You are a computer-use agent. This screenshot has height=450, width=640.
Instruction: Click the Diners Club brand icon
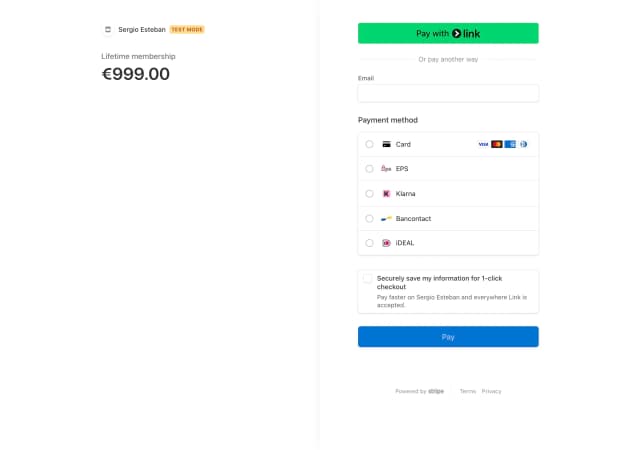click(x=523, y=144)
